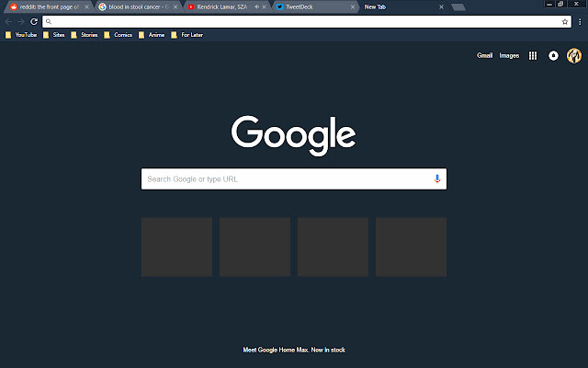
Task: Click the address bar search magnifier icon
Action: pyautogui.click(x=49, y=22)
